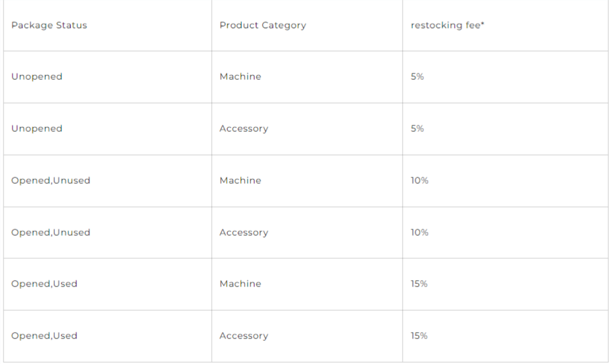Select Opened,Used in the Machine row
Viewport: 609px width, 364px height.
[45, 284]
